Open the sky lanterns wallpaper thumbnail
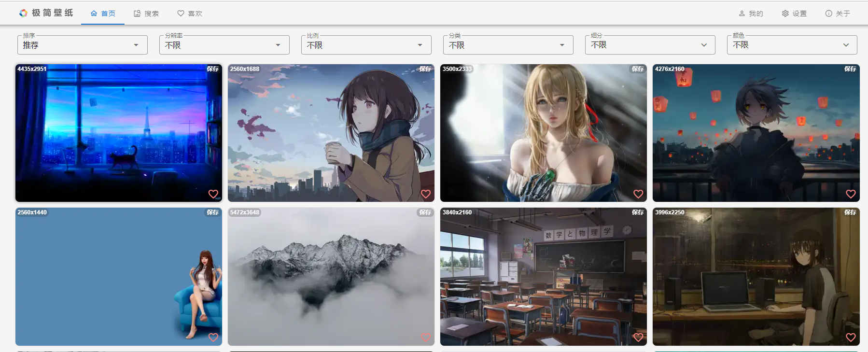The height and width of the screenshot is (352, 868). point(756,133)
